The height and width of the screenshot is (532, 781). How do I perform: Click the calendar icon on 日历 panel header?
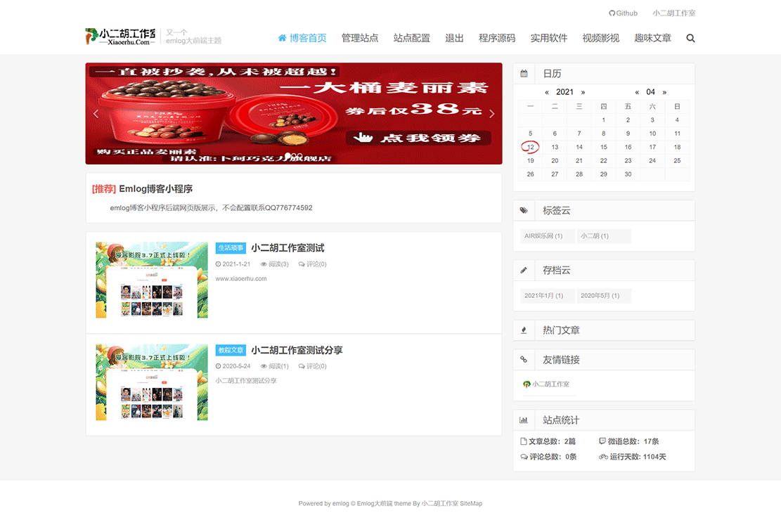[524, 73]
